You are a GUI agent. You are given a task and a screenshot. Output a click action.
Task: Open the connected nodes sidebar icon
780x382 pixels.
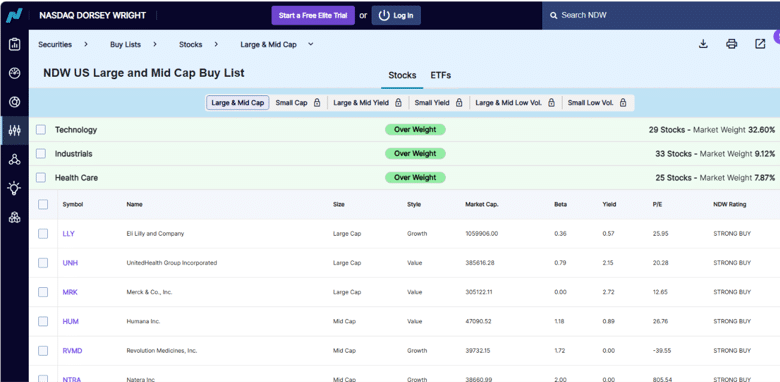14,160
